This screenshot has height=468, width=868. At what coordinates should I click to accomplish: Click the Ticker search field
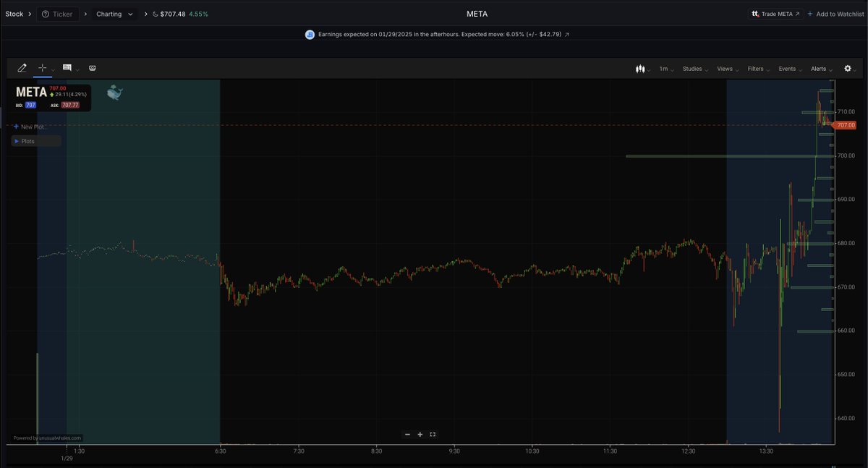58,14
